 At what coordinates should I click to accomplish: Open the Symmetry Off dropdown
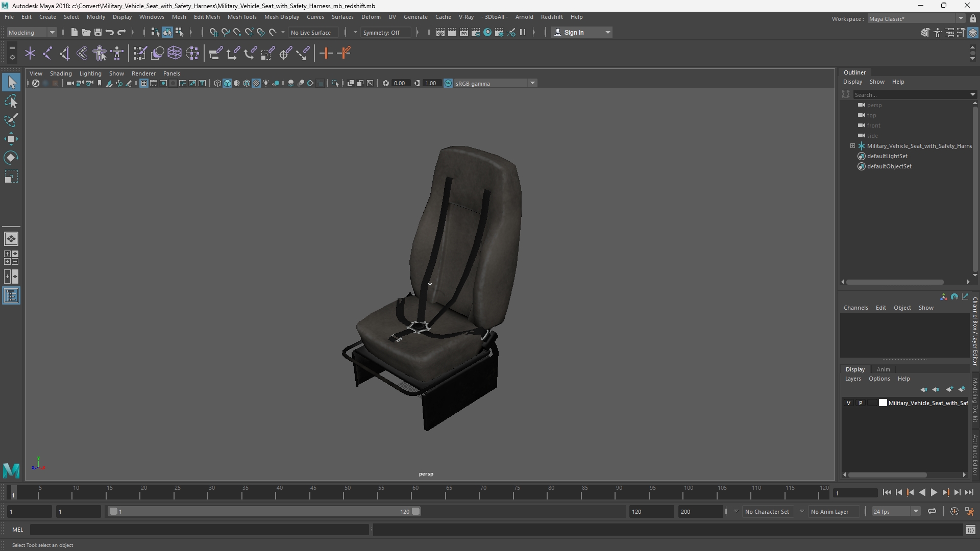386,32
